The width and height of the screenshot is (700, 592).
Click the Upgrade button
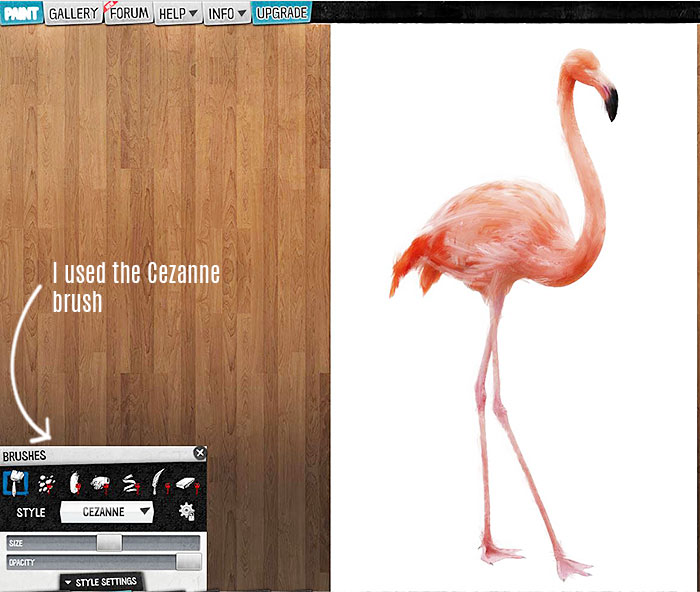click(x=282, y=13)
